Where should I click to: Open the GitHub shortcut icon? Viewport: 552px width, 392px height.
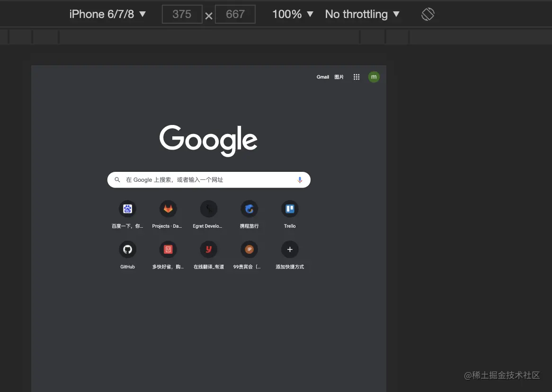click(x=127, y=249)
